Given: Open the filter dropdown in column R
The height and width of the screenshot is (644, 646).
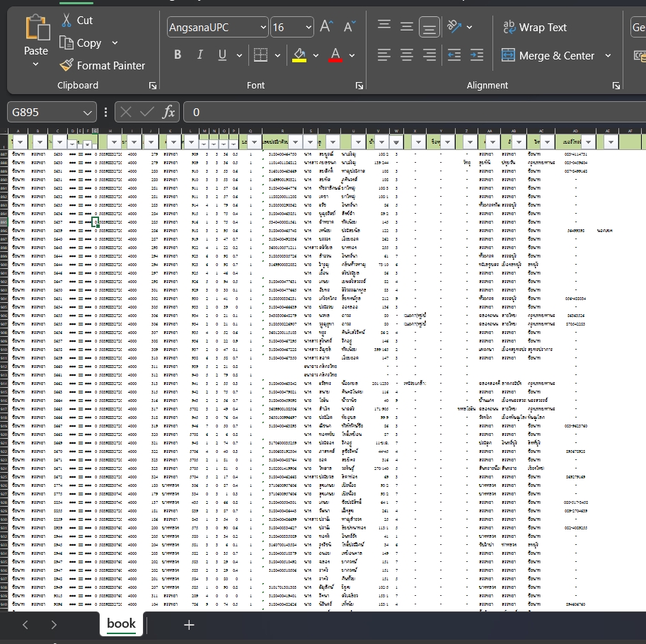Looking at the screenshot, I should tap(295, 142).
